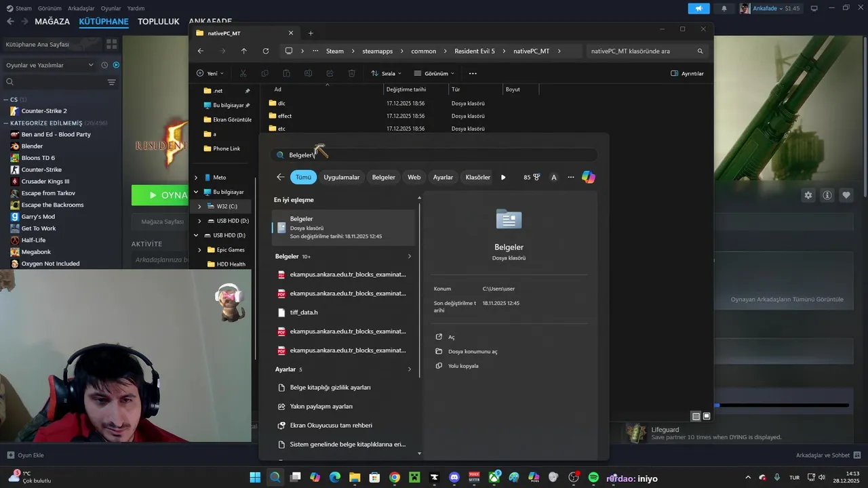Expand Meto tree item in Explorer
This screenshot has width=868, height=488.
click(196, 178)
